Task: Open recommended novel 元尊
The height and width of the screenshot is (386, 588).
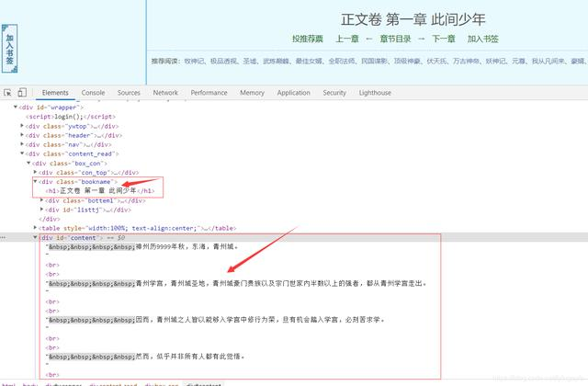Action: [518, 61]
